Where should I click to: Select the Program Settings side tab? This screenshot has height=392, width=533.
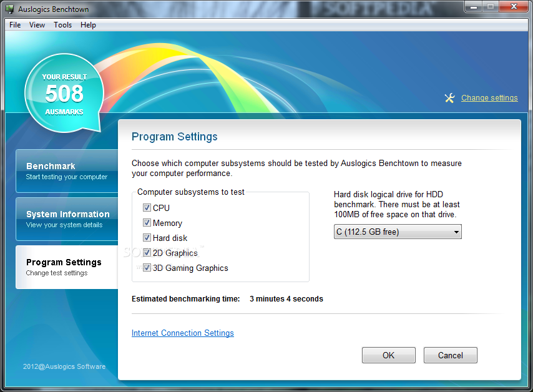tap(67, 267)
